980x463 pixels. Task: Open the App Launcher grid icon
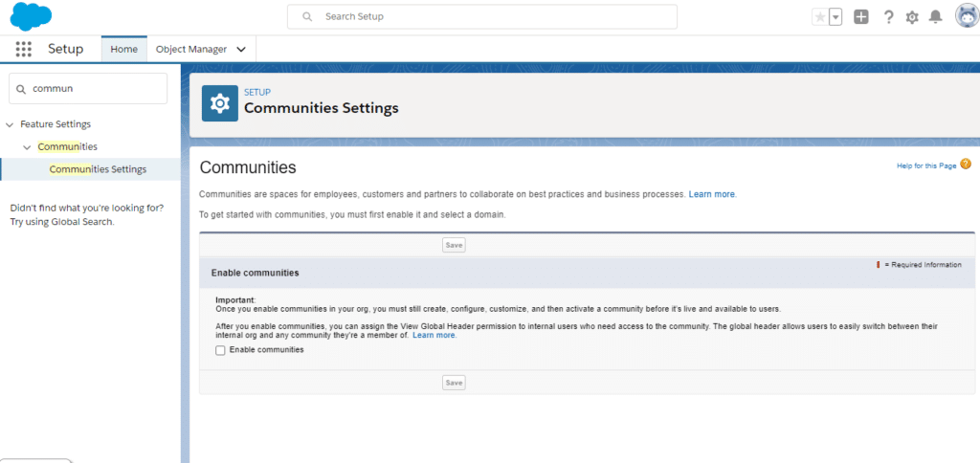point(24,49)
